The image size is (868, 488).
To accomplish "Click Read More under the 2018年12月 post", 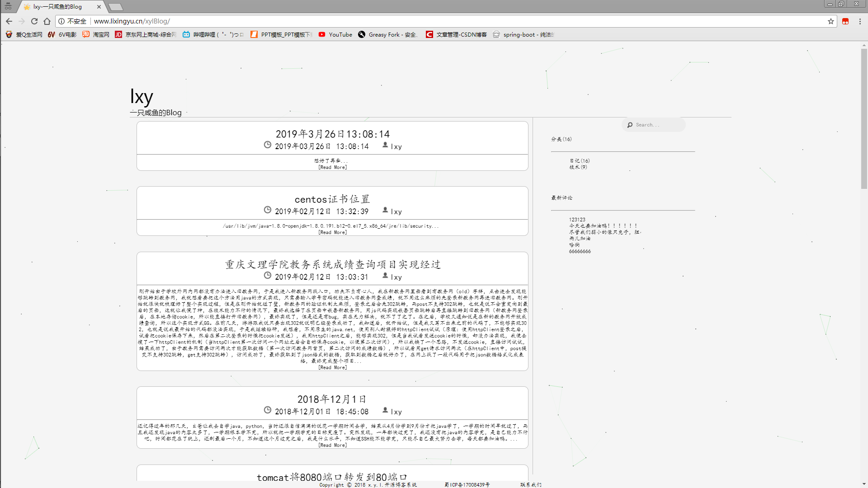I will click(x=332, y=446).
